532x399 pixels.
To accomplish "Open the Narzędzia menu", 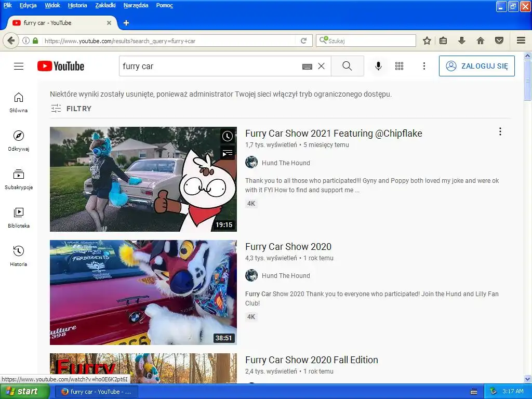I will [x=136, y=5].
